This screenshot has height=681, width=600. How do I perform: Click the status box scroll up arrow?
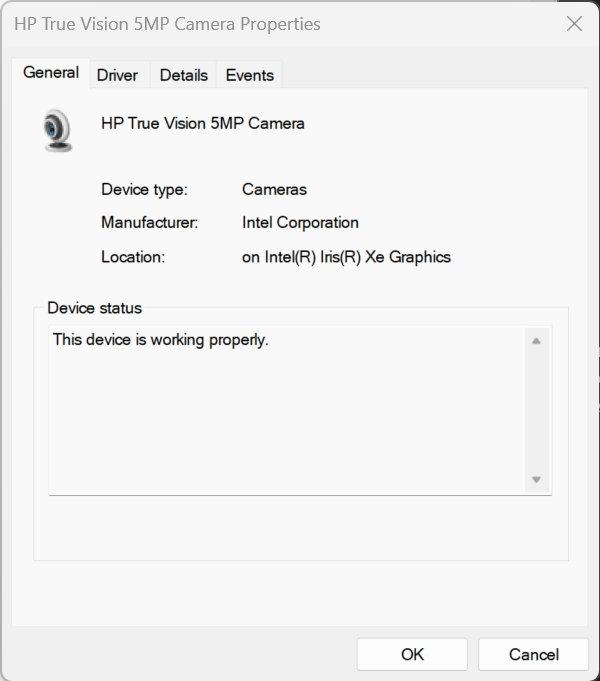pos(537,341)
